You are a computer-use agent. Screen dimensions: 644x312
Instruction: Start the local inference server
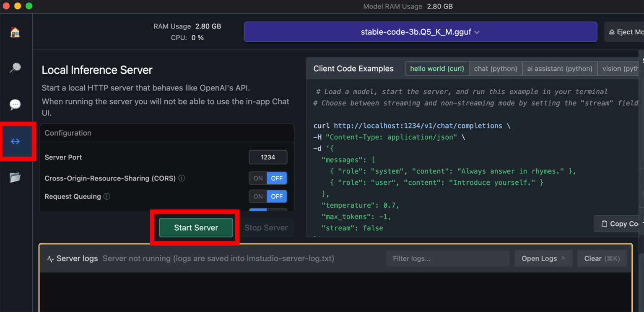(195, 227)
